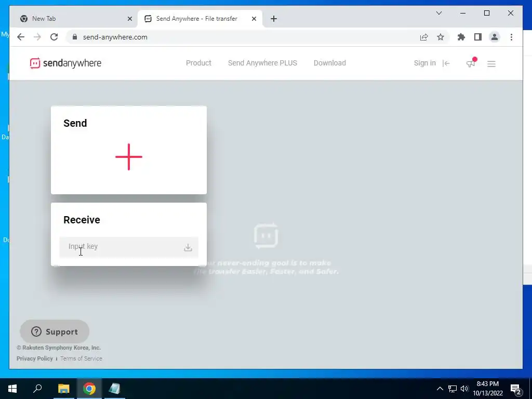Close the New Tab tab
Viewport: 532px width, 399px height.
129,19
